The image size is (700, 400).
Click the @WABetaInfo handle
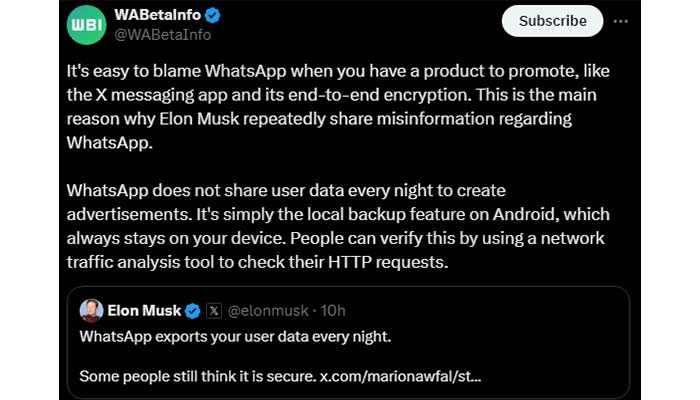click(x=162, y=35)
